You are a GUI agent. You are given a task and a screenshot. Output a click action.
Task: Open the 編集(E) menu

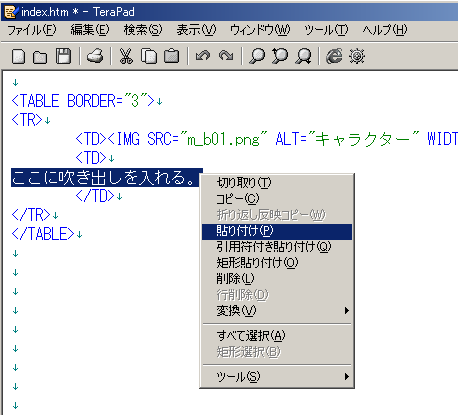[90, 30]
